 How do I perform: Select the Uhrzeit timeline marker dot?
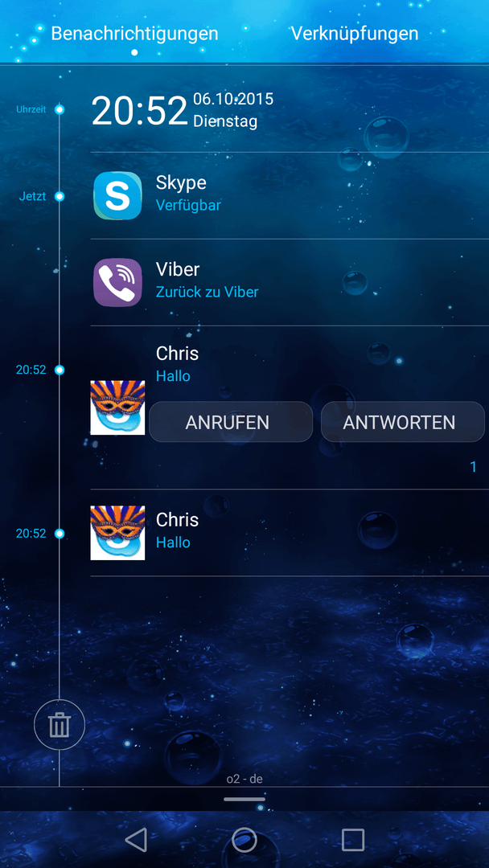60,109
